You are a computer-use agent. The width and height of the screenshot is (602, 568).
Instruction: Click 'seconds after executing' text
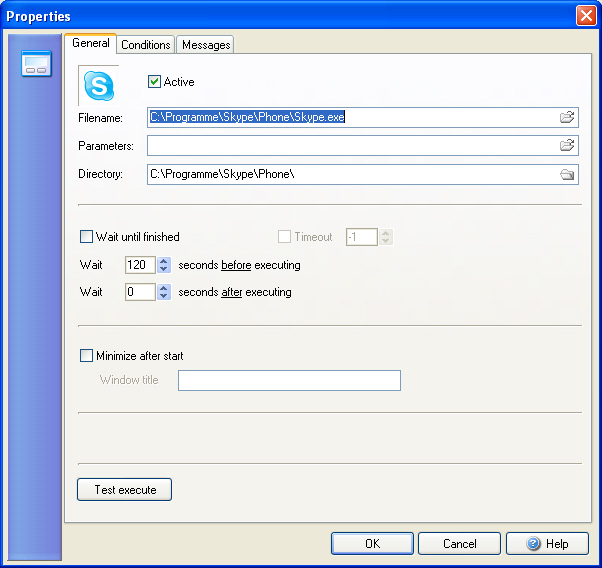point(235,292)
